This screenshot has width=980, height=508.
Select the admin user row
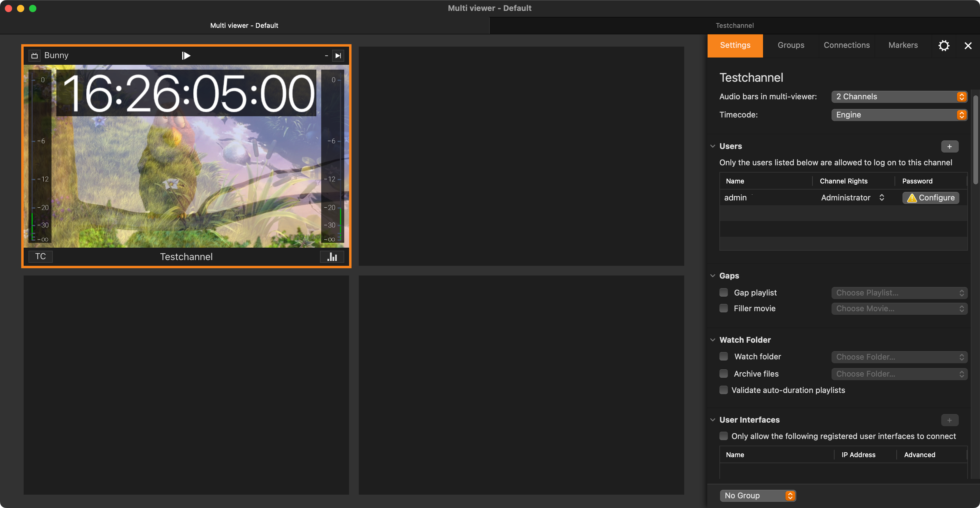tap(843, 198)
